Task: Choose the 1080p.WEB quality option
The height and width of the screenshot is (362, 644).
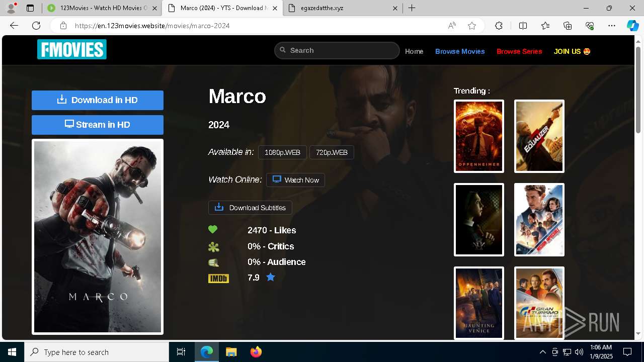Action: 282,152
